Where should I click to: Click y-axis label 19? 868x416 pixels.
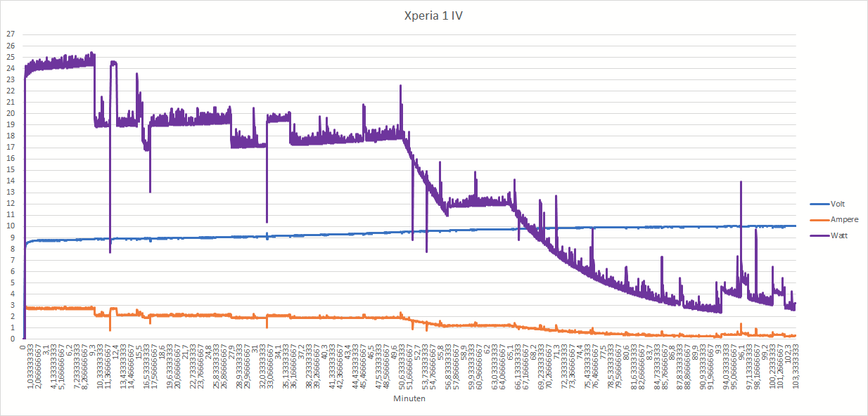click(10, 124)
